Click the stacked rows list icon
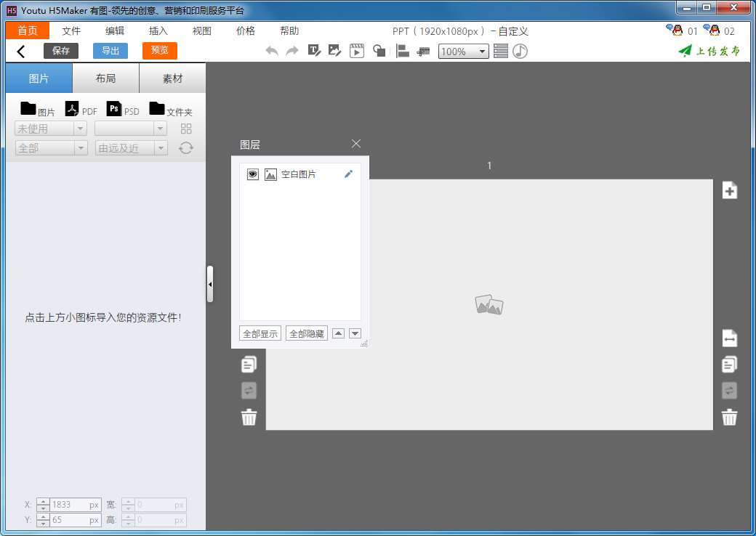756x536 pixels. tap(501, 51)
